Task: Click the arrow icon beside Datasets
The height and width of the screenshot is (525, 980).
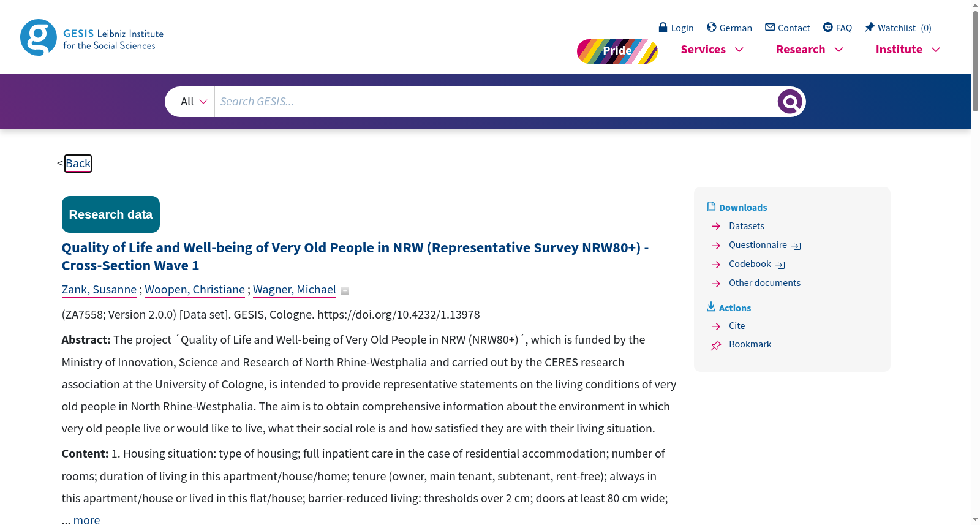Action: point(716,227)
